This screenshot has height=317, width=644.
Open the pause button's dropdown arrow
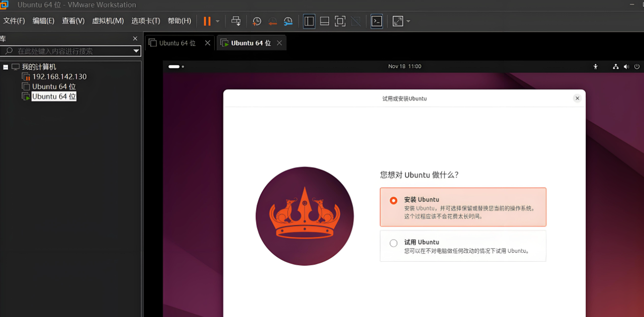coord(217,21)
